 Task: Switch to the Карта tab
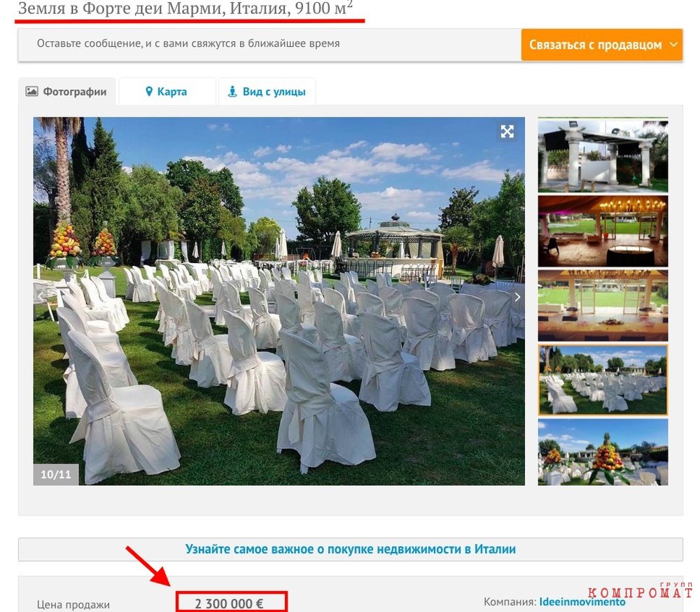pos(167,92)
